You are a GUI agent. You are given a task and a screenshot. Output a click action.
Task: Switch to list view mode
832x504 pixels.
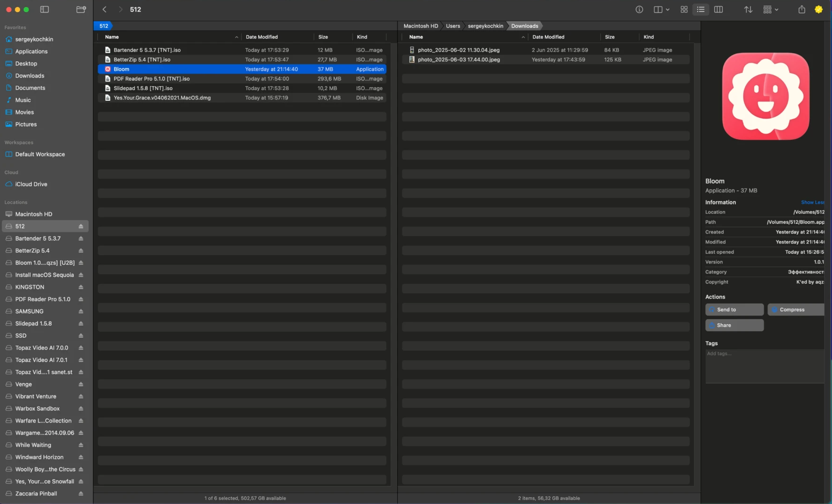tap(701, 9)
